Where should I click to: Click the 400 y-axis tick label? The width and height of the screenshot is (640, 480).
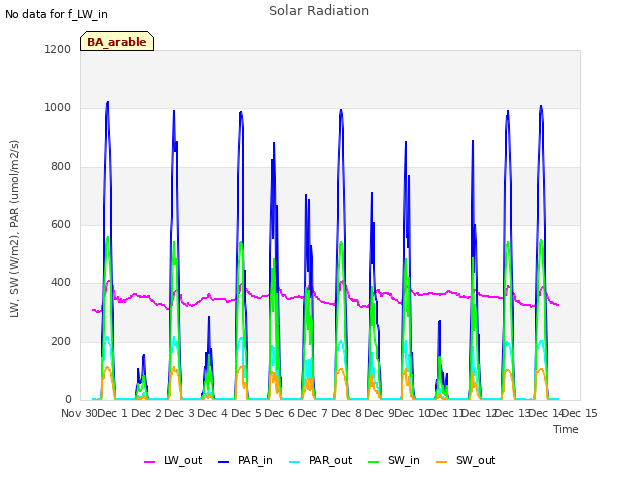point(61,282)
